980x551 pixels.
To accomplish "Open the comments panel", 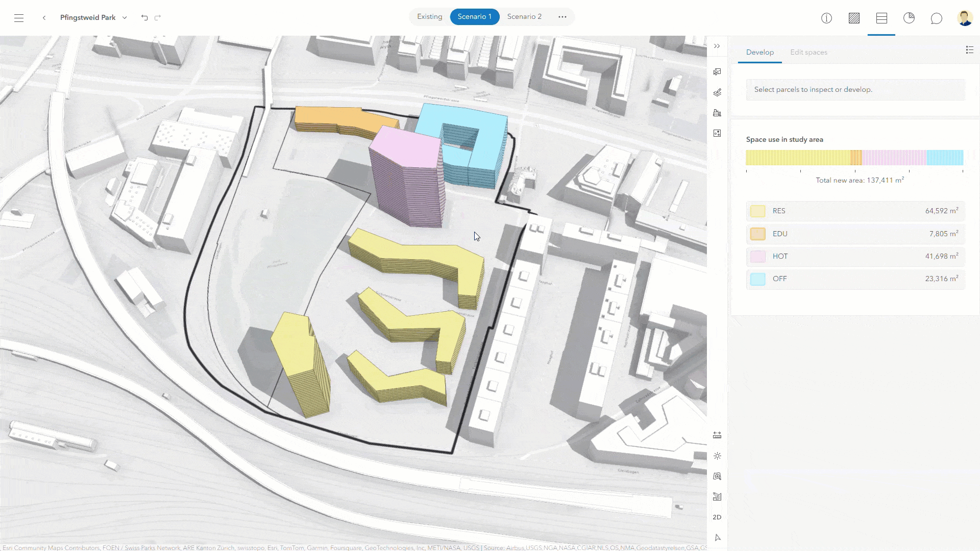I will 937,18.
